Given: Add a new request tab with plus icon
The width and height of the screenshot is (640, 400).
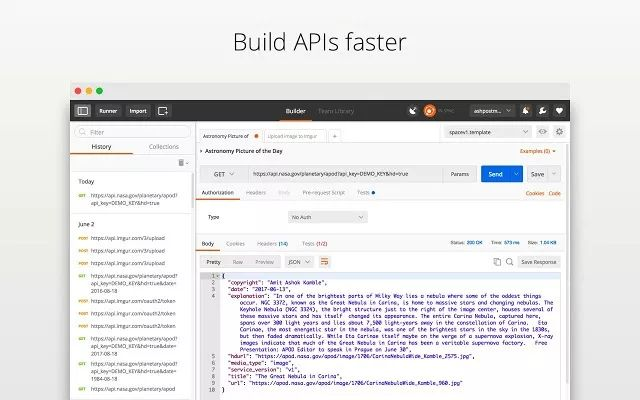Looking at the screenshot, I should click(x=335, y=136).
